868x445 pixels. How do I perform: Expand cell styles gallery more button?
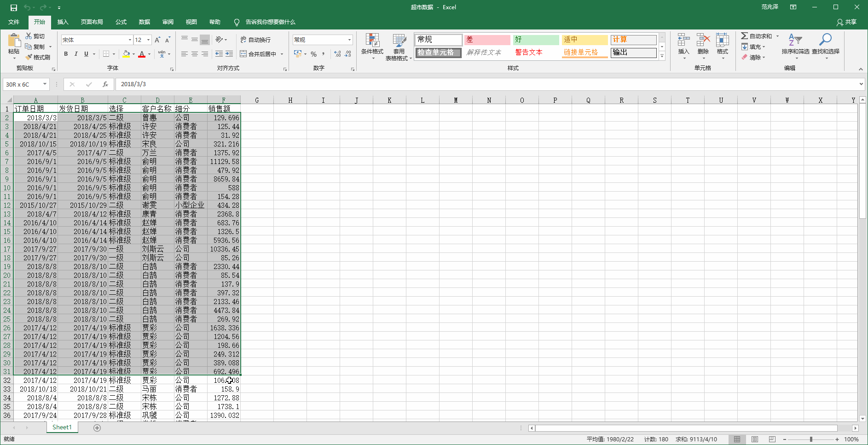coord(662,56)
